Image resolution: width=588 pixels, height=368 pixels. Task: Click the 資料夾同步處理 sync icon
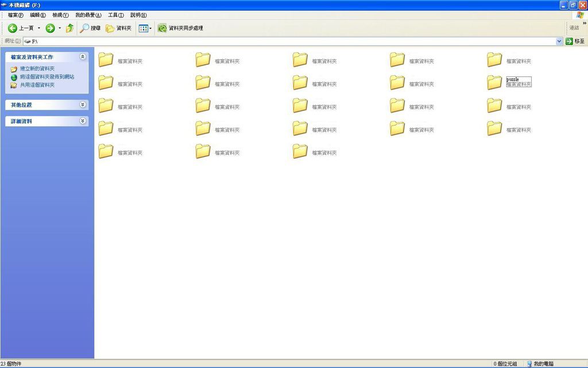pos(162,28)
